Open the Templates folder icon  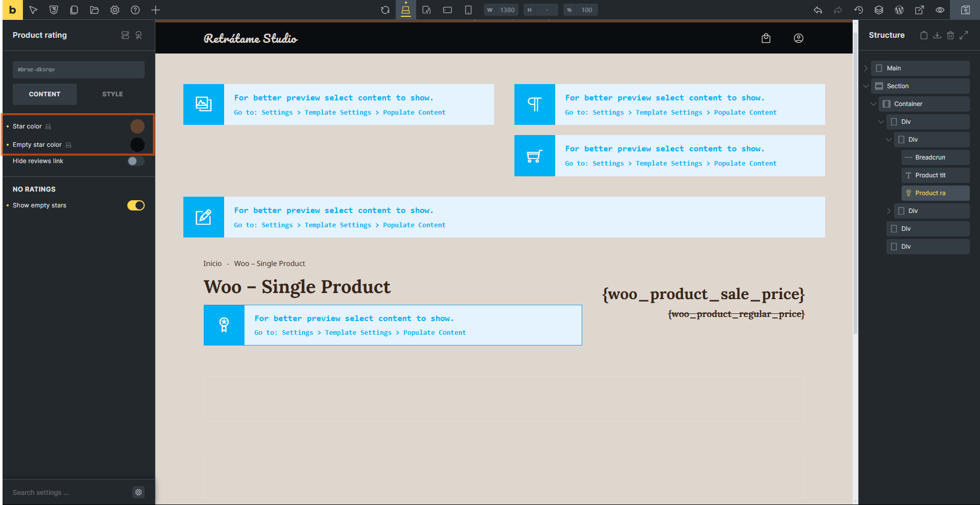[95, 10]
